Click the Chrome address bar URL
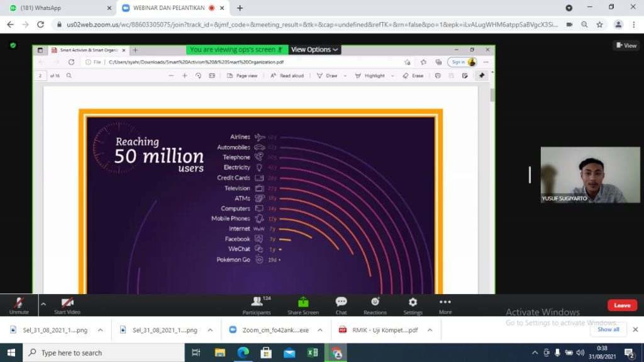644x362 pixels. (x=312, y=25)
